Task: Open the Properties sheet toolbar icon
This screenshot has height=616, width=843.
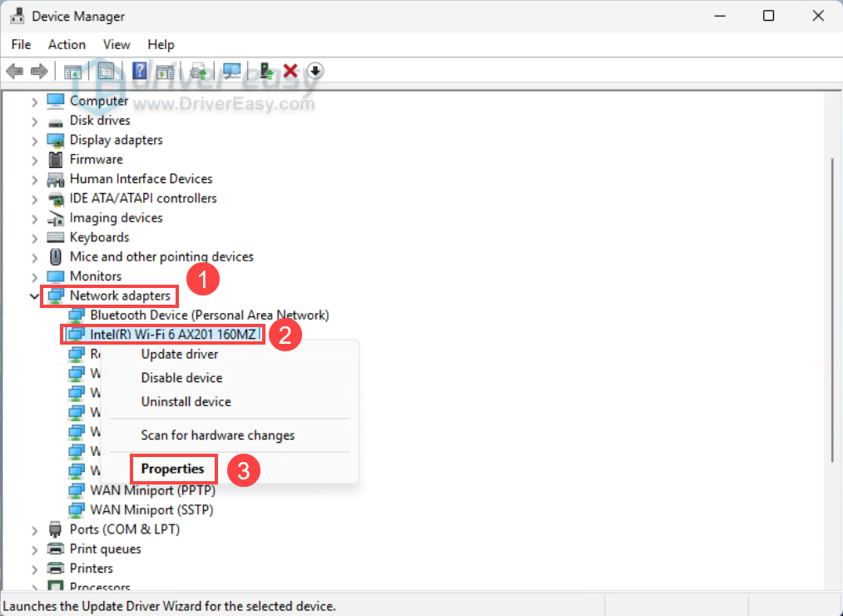Action: [107, 71]
